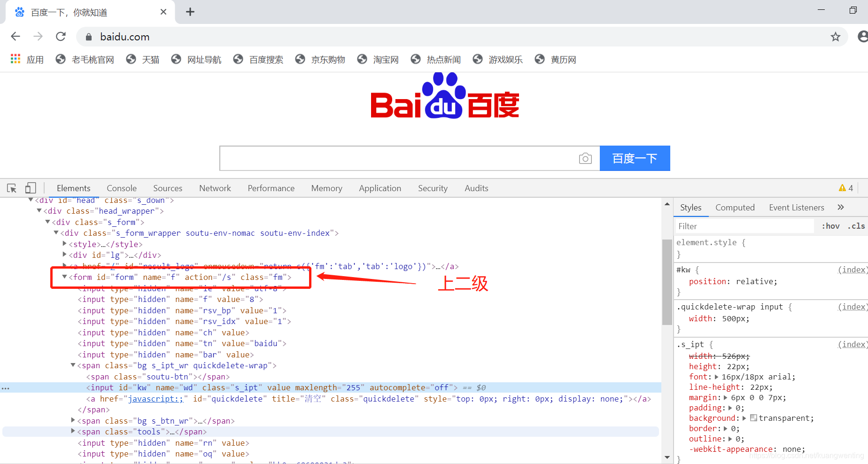868x464 pixels.
Task: Click the transparent background color swatch
Action: point(753,418)
